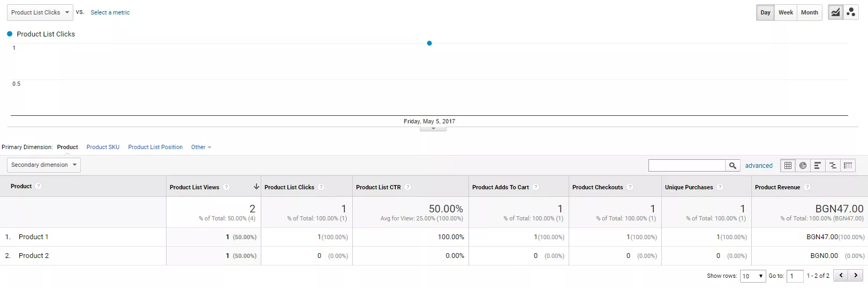This screenshot has height=288, width=868.
Task: Switch primary dimension to Product SKU
Action: pos(103,147)
